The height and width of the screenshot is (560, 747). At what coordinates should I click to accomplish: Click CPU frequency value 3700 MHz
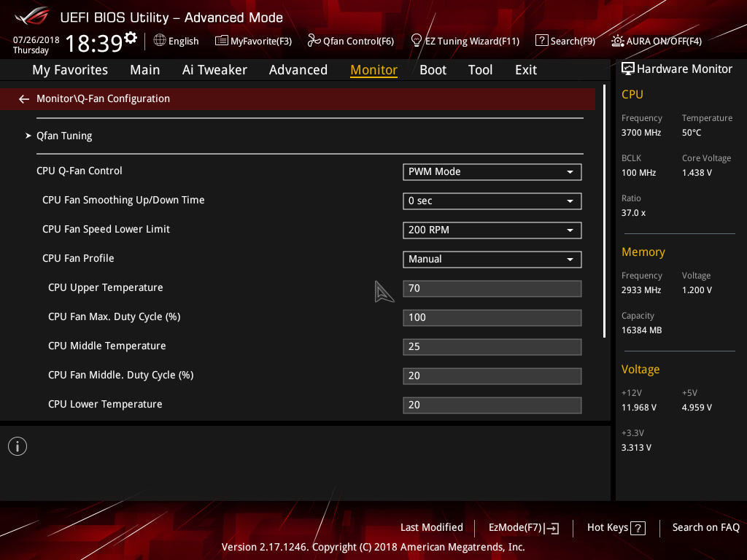point(640,133)
